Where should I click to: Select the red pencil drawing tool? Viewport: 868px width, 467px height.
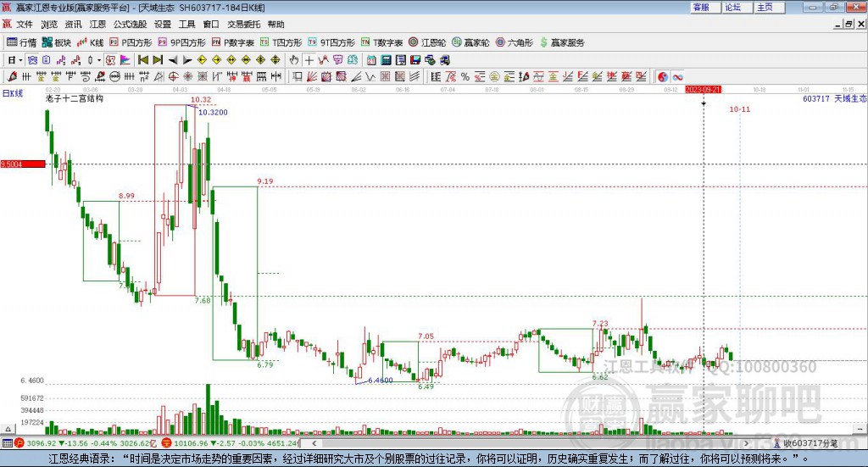click(x=12, y=77)
